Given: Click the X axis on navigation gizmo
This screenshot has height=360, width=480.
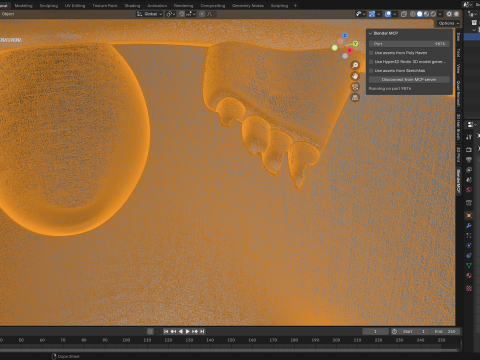Looking at the screenshot, I should point(349,50).
